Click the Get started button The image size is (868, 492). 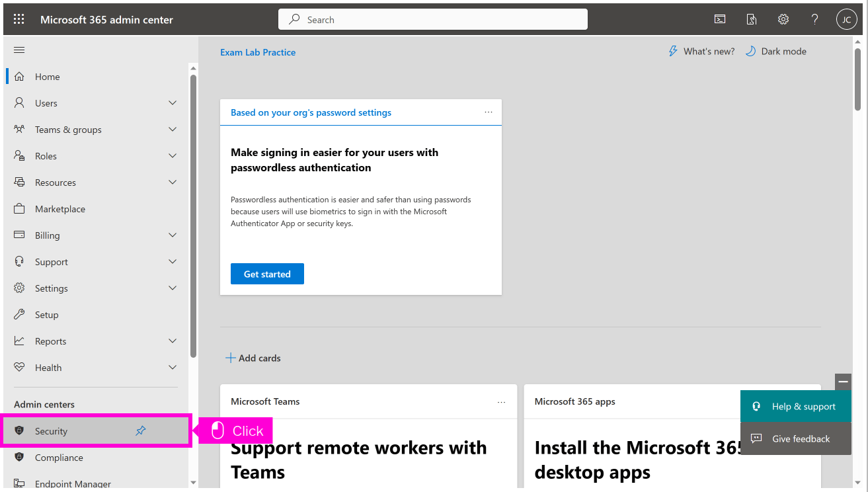click(267, 274)
